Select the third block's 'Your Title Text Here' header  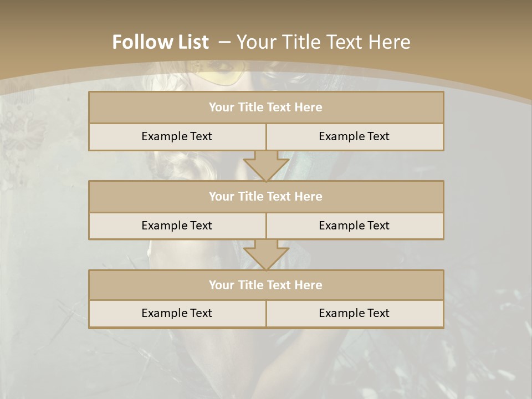[x=266, y=285]
